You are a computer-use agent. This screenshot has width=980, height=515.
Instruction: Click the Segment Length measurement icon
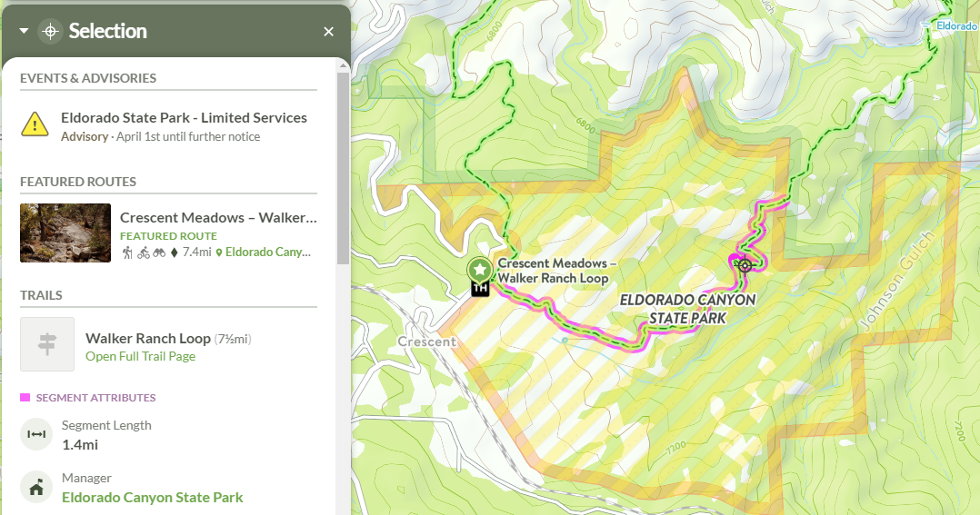point(36,434)
